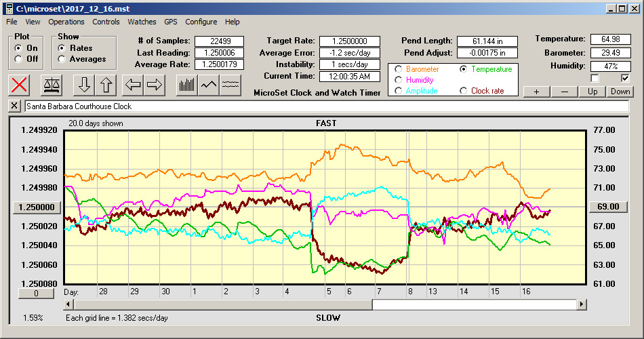The image size is (644, 339).
Task: Click the Santa Barbara Courthouse Clock field
Action: 325,106
